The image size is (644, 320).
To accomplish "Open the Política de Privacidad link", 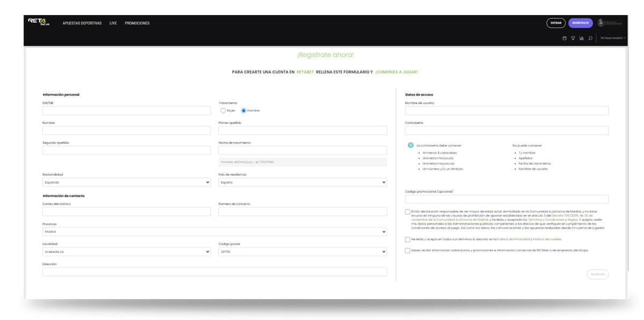I will point(514,239).
